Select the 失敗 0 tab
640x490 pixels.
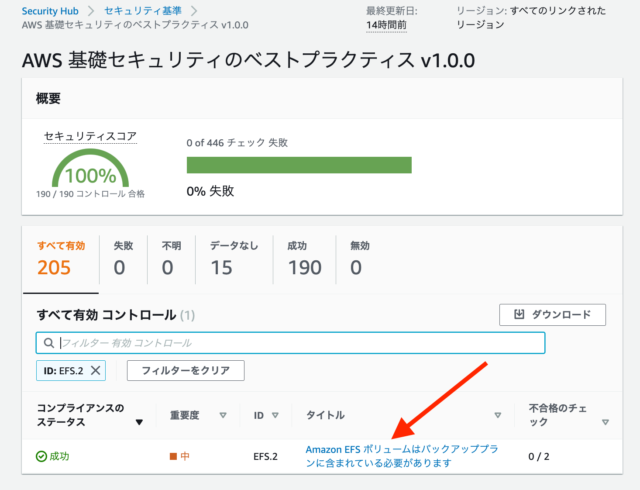tap(123, 259)
